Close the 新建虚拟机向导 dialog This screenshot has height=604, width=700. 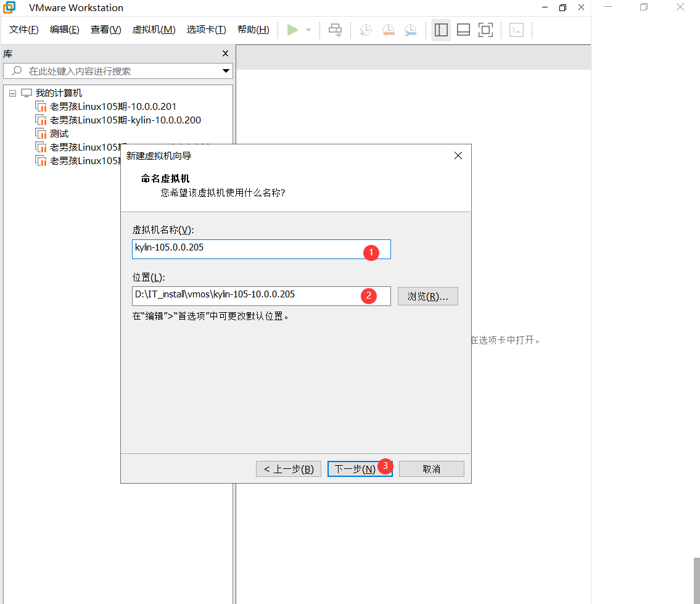click(458, 155)
